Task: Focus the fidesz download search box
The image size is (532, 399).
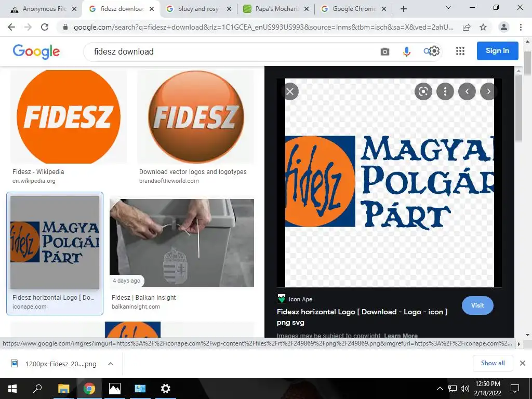Action: tap(231, 51)
